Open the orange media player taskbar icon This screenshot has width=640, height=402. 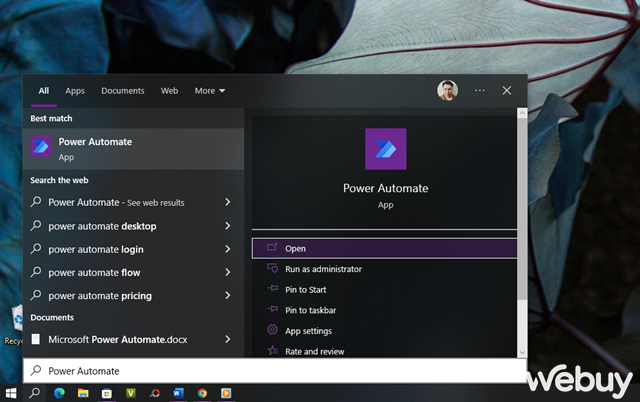(226, 393)
